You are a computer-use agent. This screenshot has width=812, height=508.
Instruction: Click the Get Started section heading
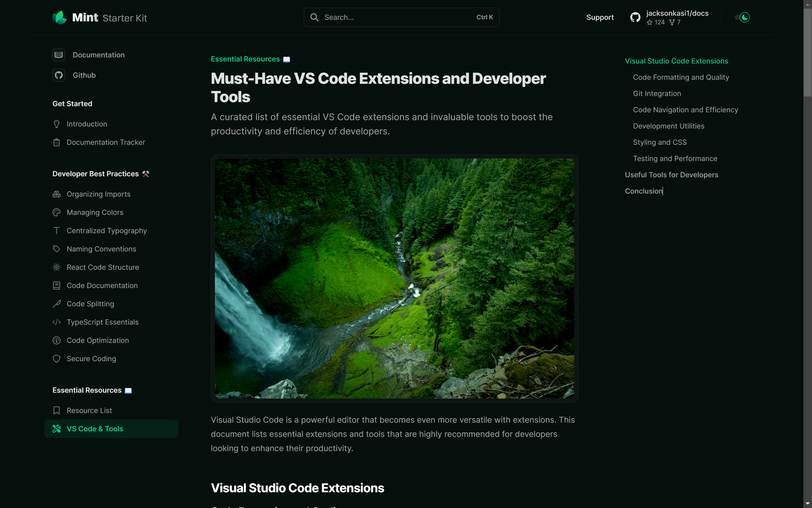point(72,104)
